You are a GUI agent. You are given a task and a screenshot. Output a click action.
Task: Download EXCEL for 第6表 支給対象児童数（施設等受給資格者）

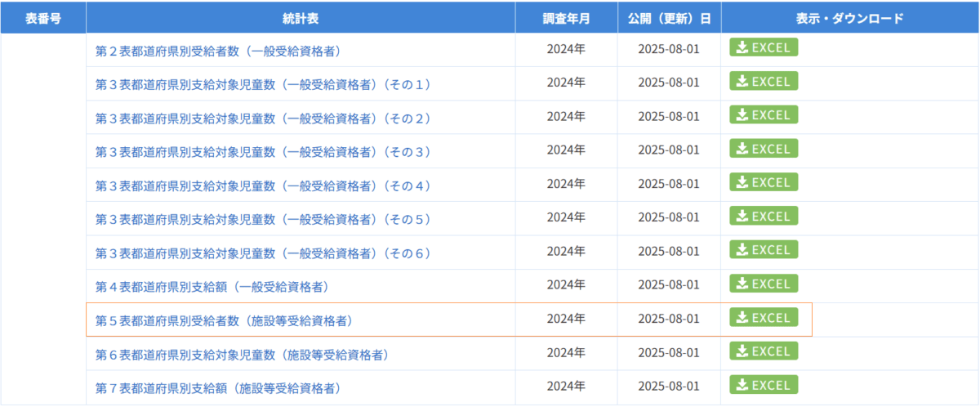click(764, 351)
